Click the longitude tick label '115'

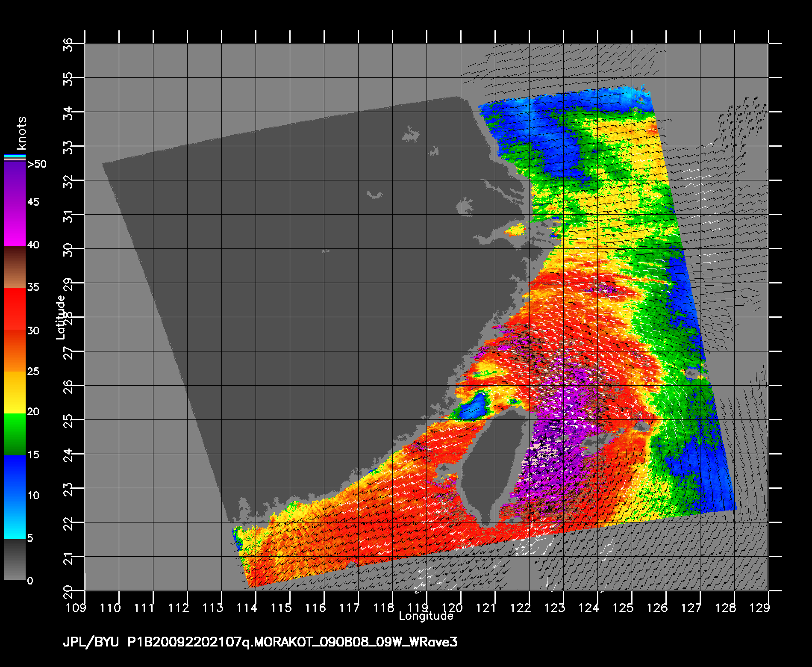pos(281,608)
